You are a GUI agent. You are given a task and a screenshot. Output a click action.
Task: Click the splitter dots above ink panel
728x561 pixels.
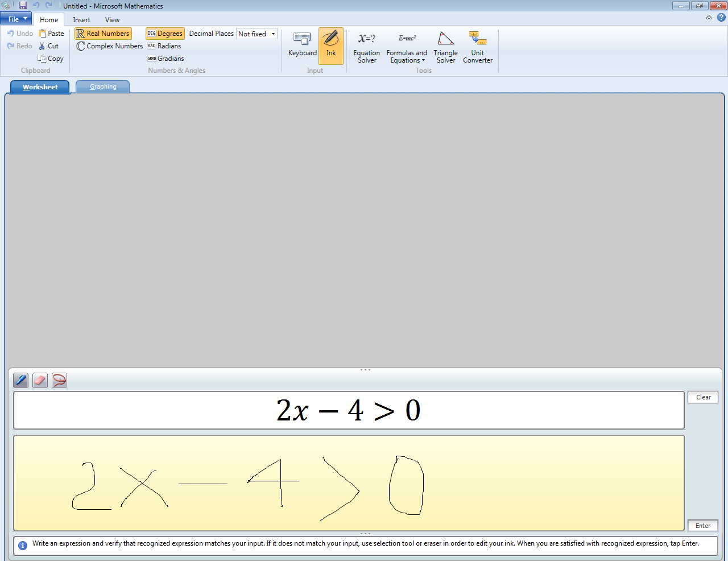tap(365, 370)
